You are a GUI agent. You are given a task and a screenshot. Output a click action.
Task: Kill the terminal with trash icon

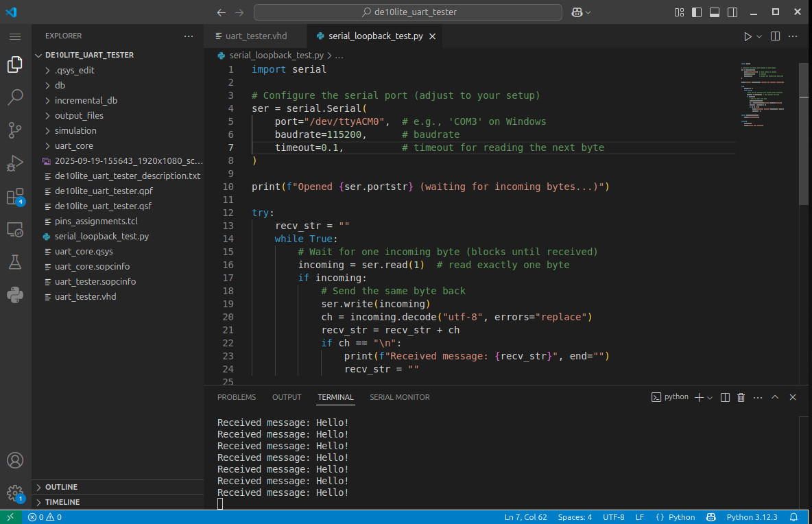(x=741, y=397)
